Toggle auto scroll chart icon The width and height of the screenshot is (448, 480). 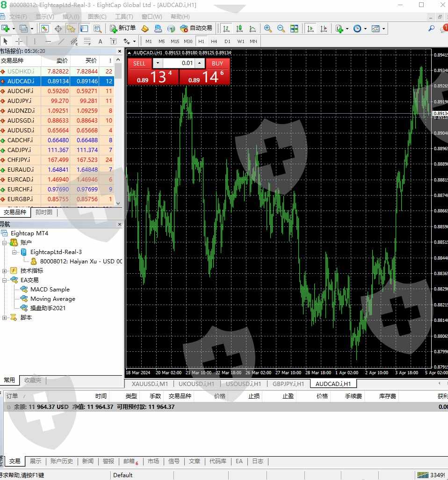311,29
